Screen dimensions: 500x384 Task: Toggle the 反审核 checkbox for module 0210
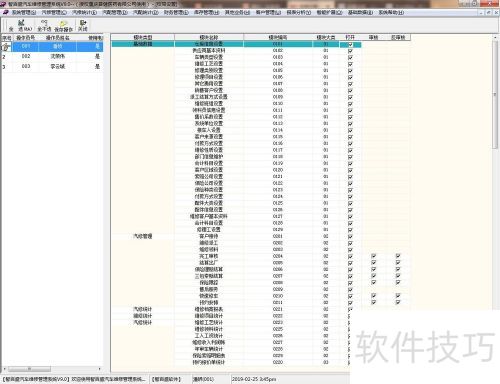tap(398, 296)
